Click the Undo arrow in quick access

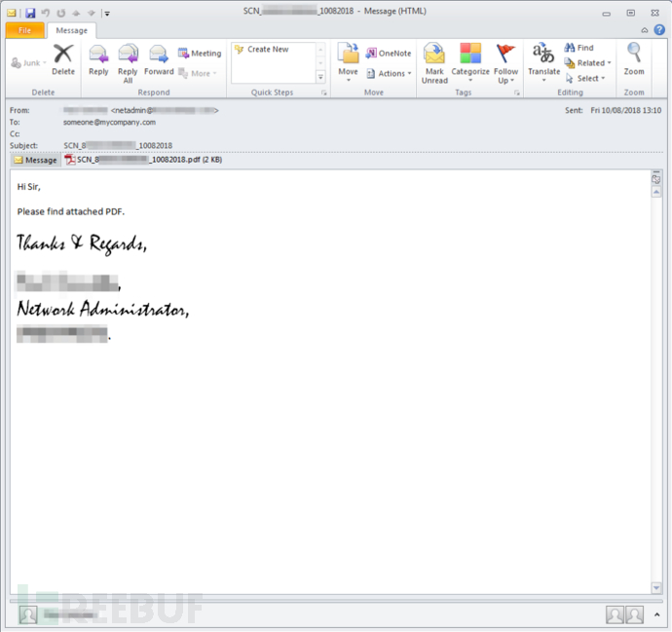coord(46,13)
